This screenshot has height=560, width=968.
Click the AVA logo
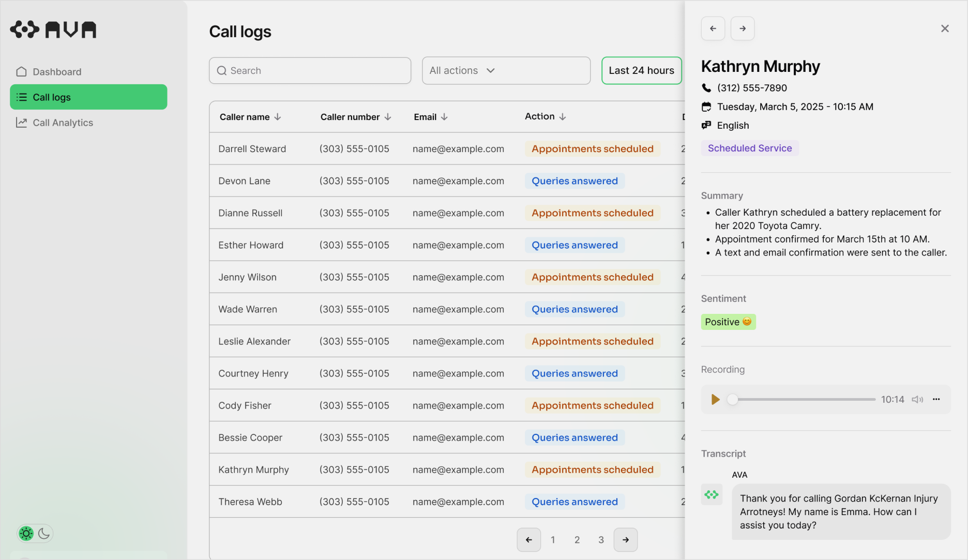click(x=53, y=29)
